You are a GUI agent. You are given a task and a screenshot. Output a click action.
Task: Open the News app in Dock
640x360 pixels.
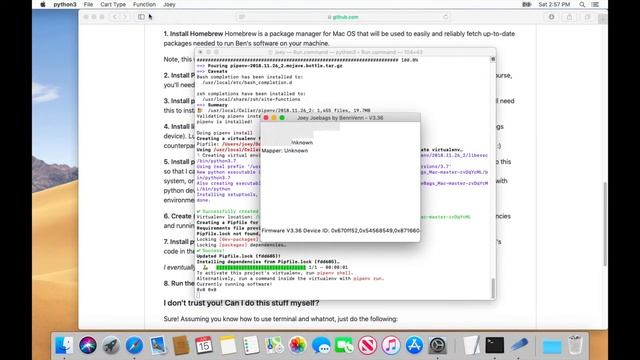(367, 345)
